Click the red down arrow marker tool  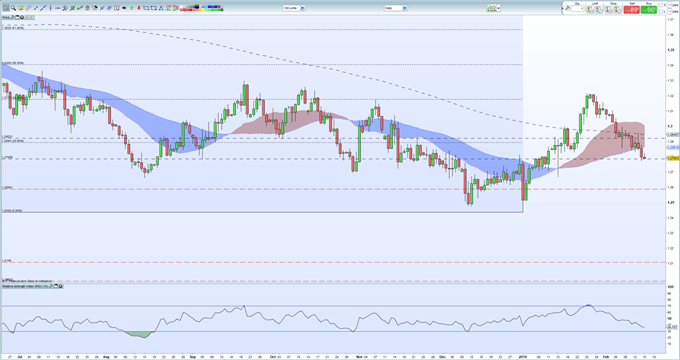point(139,8)
